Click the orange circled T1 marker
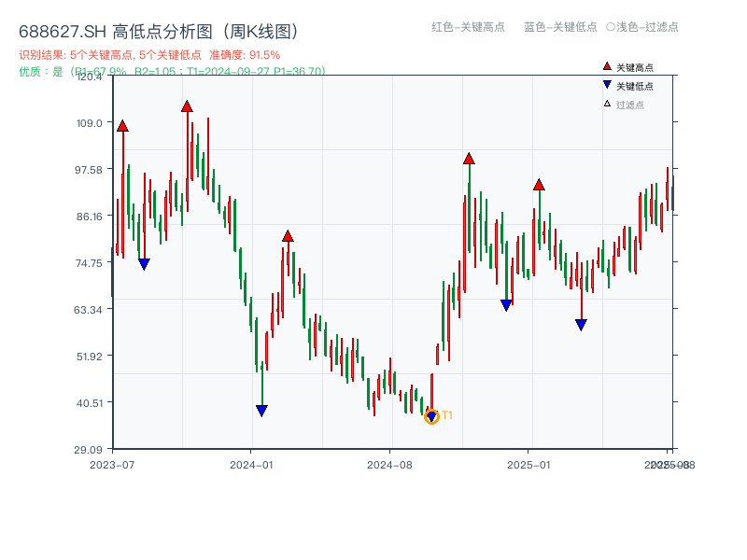 coord(432,414)
